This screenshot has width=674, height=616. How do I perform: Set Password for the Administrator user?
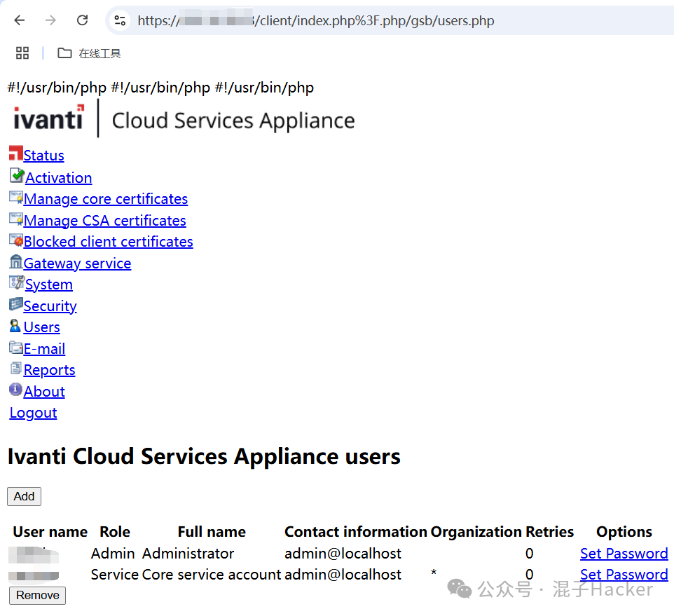pyautogui.click(x=624, y=554)
